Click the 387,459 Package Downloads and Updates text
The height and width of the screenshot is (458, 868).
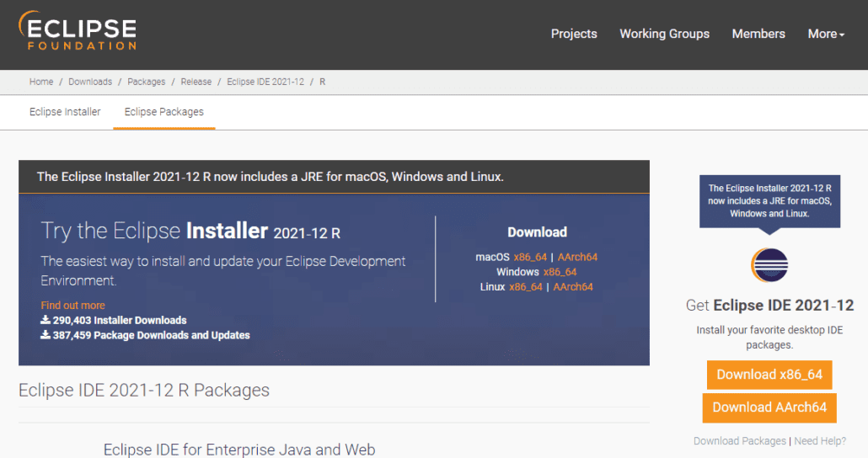click(151, 335)
